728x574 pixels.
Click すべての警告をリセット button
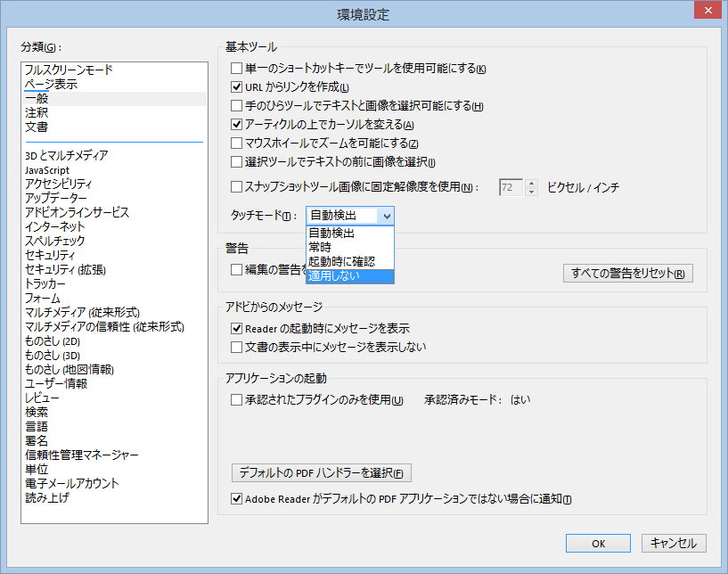click(628, 274)
